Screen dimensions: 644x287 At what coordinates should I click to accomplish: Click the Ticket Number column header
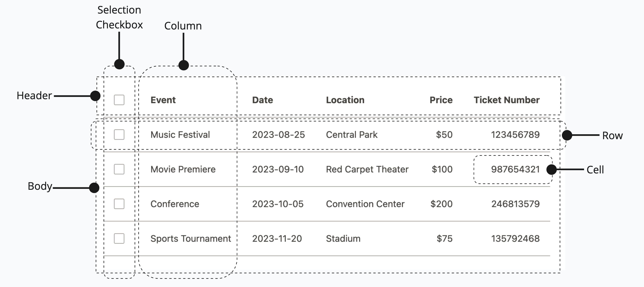tap(506, 100)
